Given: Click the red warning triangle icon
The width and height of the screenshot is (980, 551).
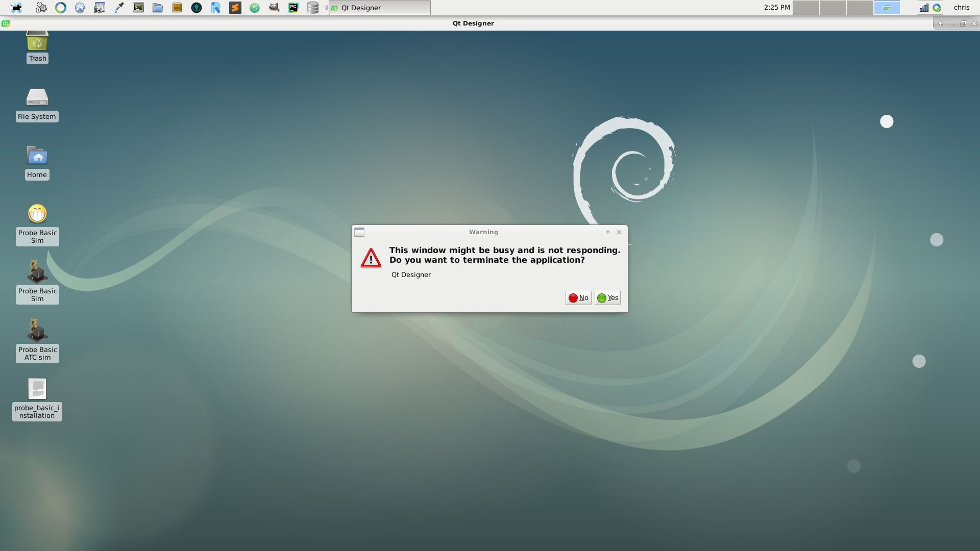Looking at the screenshot, I should click(x=371, y=258).
